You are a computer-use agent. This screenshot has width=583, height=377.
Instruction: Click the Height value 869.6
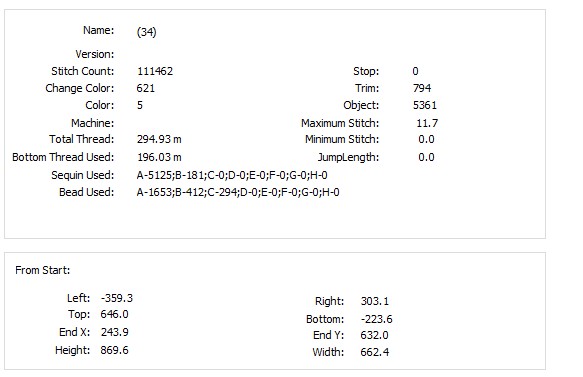point(115,350)
